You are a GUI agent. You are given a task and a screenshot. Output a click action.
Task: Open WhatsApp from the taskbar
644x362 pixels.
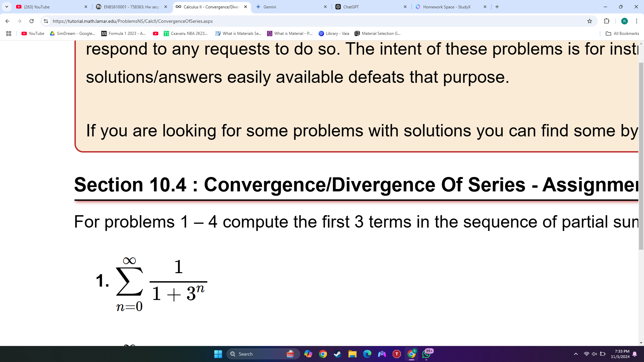tap(427, 354)
